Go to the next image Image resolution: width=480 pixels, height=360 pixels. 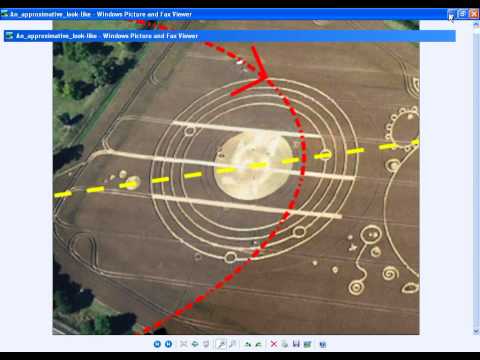tap(169, 344)
